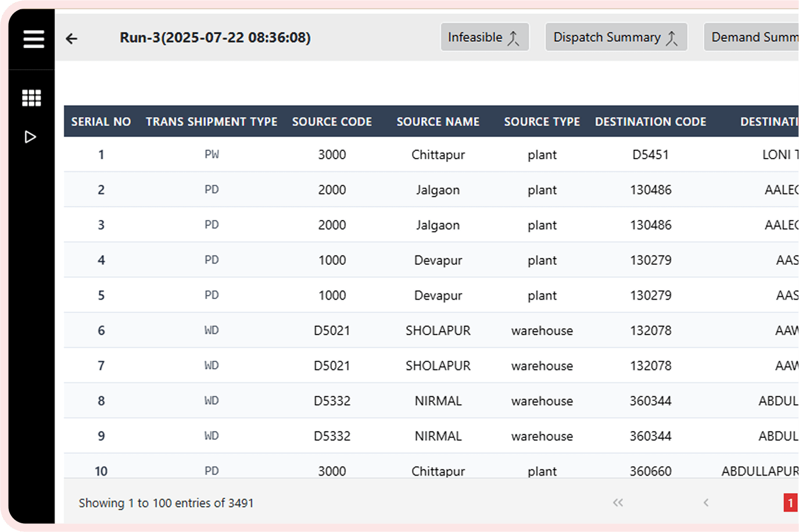The height and width of the screenshot is (532, 799).
Task: Select the Source Name column header
Action: [438, 122]
